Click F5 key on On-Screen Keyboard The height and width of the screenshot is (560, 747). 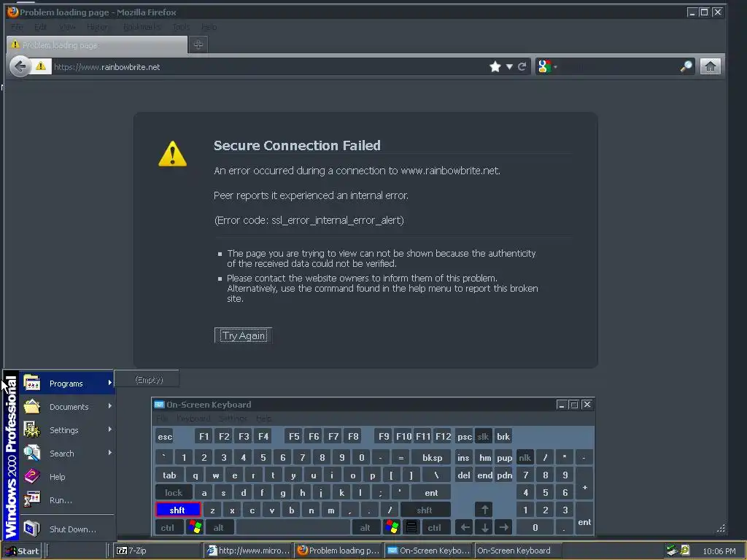294,436
